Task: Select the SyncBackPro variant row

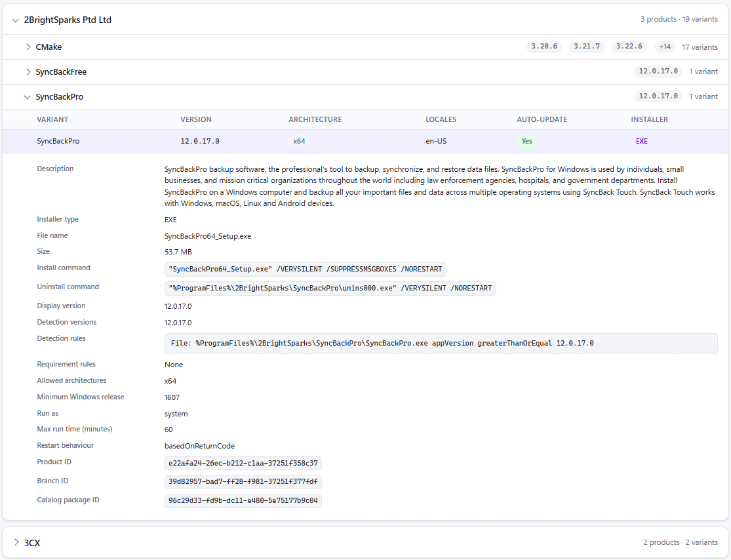Action: [x=366, y=141]
